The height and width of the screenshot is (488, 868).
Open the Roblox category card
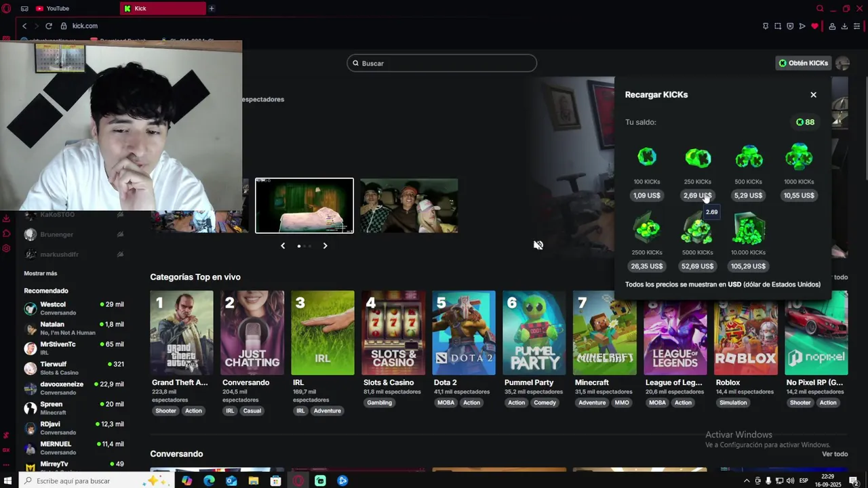[x=746, y=333]
